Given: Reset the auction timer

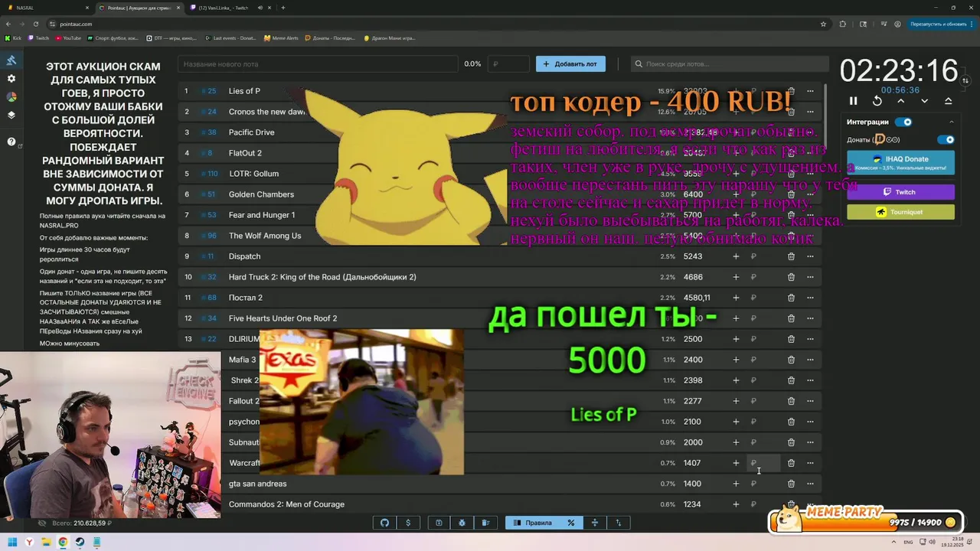Looking at the screenshot, I should click(x=877, y=101).
